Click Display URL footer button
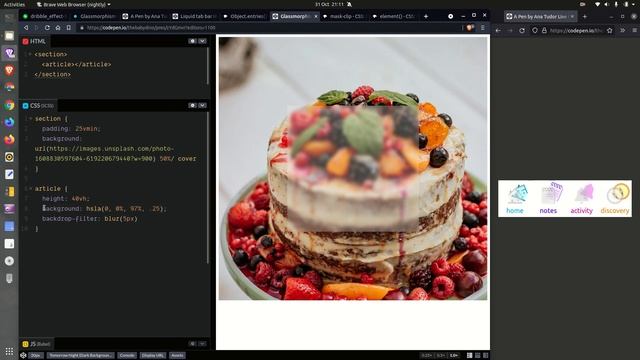 pos(153,356)
